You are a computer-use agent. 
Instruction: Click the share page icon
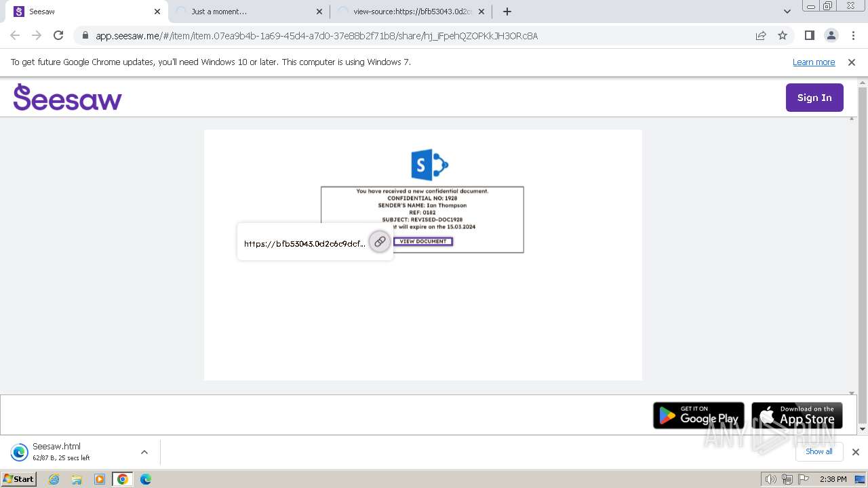pos(761,36)
